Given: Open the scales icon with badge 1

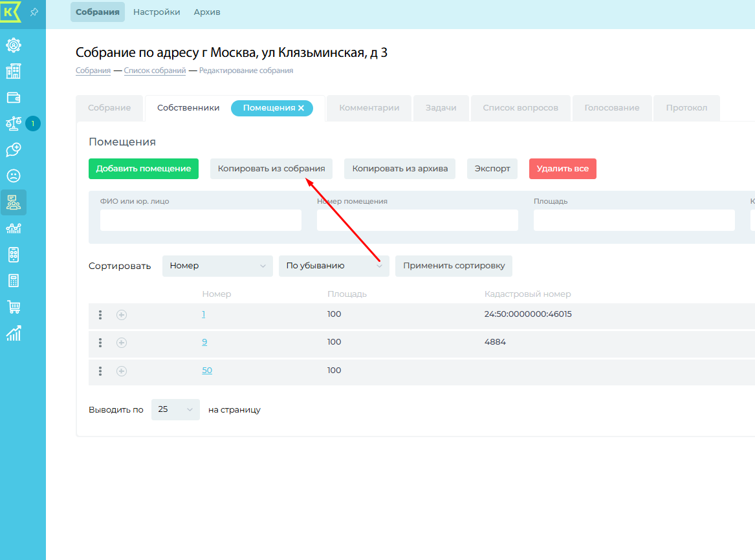Looking at the screenshot, I should pyautogui.click(x=14, y=123).
